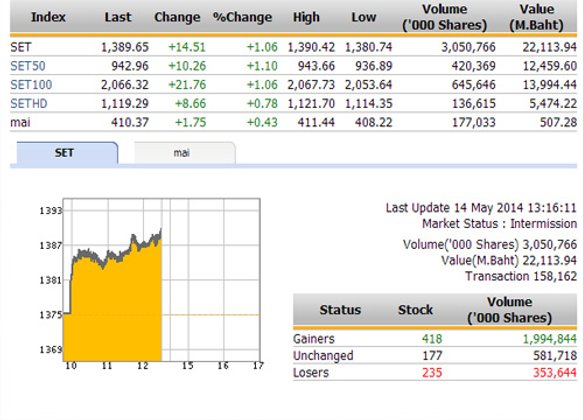Open the SETHD index link
583x420 pixels.
click(x=29, y=103)
